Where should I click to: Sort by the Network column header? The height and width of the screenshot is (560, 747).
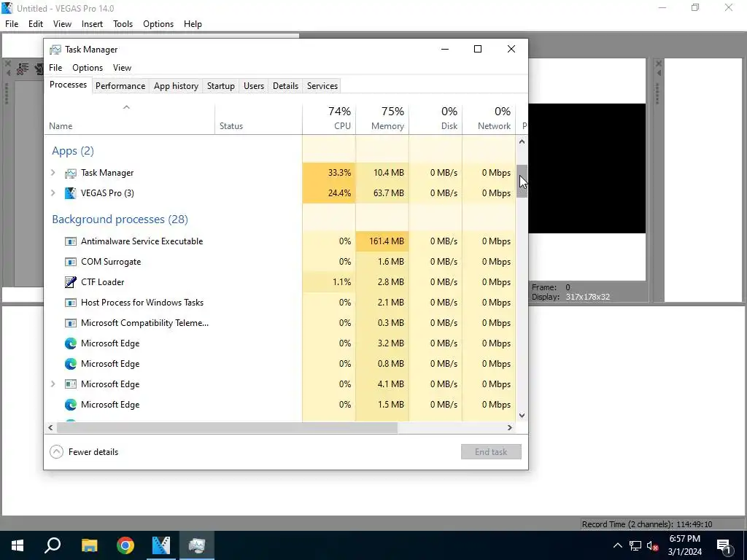(x=489, y=119)
